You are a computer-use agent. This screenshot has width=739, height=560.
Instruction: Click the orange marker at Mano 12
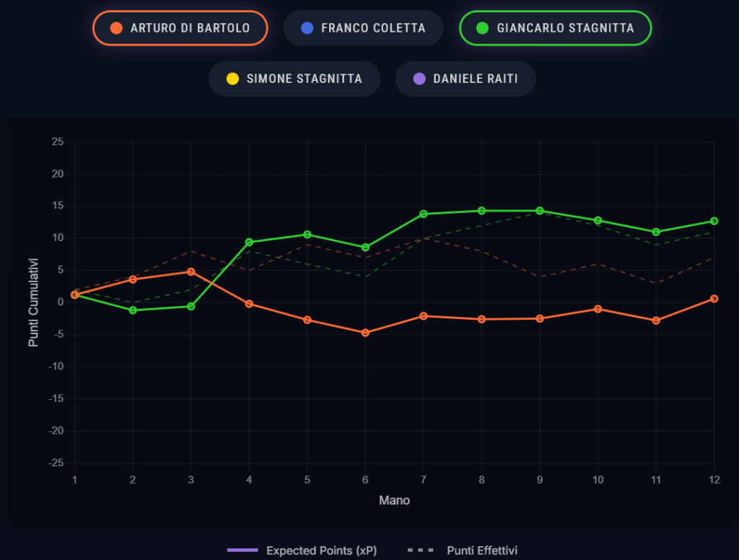point(714,299)
